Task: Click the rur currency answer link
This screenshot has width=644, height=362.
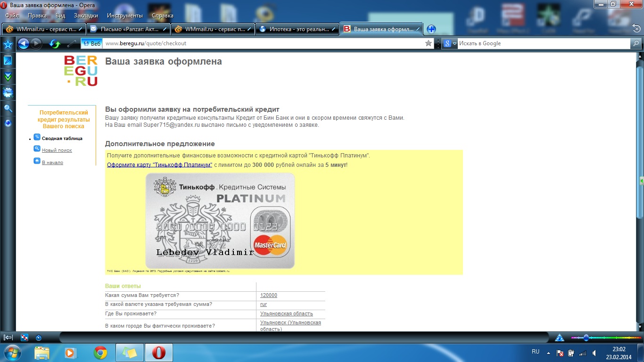Action: coord(264,304)
